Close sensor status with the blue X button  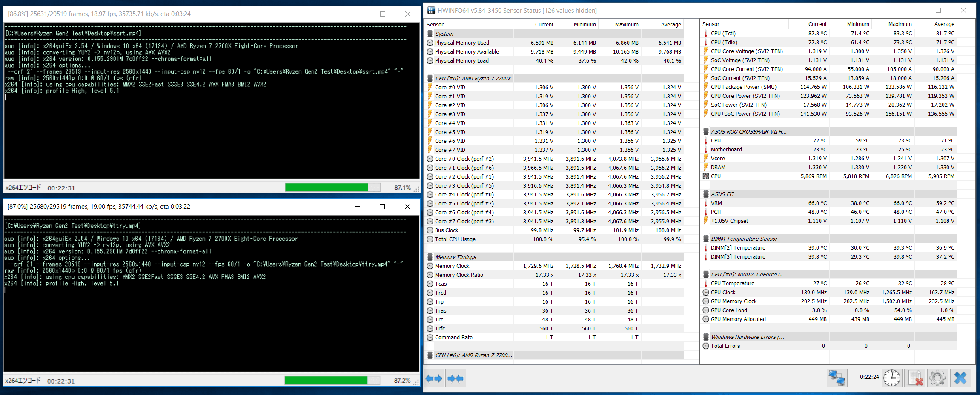pyautogui.click(x=960, y=378)
